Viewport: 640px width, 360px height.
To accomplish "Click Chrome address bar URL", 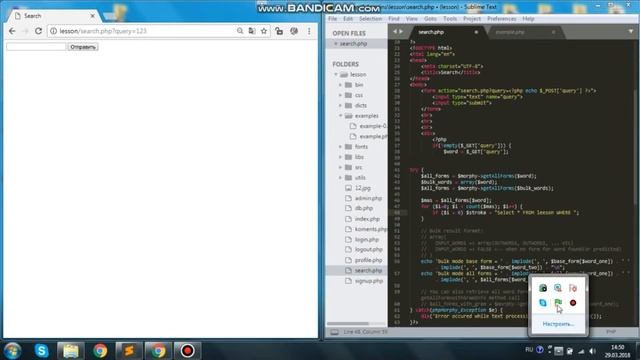I will [x=103, y=31].
